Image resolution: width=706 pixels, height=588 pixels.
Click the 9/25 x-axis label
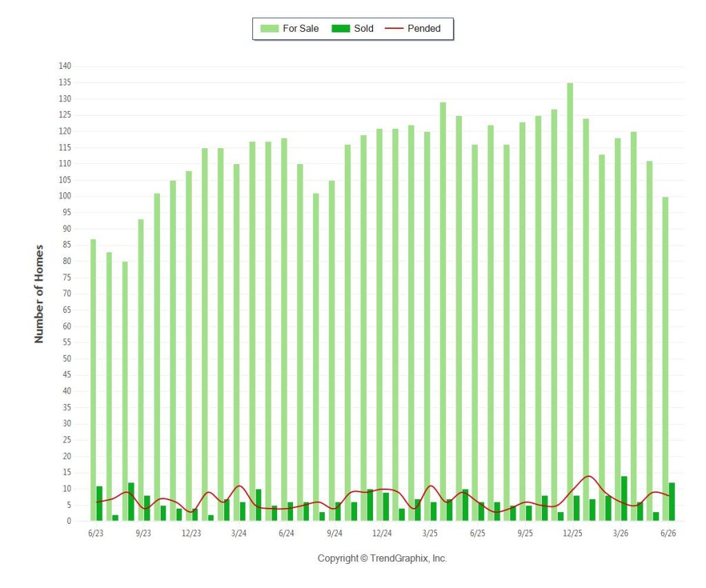(525, 533)
